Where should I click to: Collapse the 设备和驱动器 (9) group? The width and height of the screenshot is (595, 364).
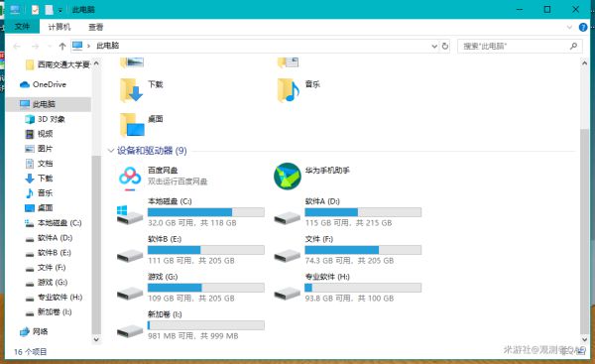(x=111, y=151)
